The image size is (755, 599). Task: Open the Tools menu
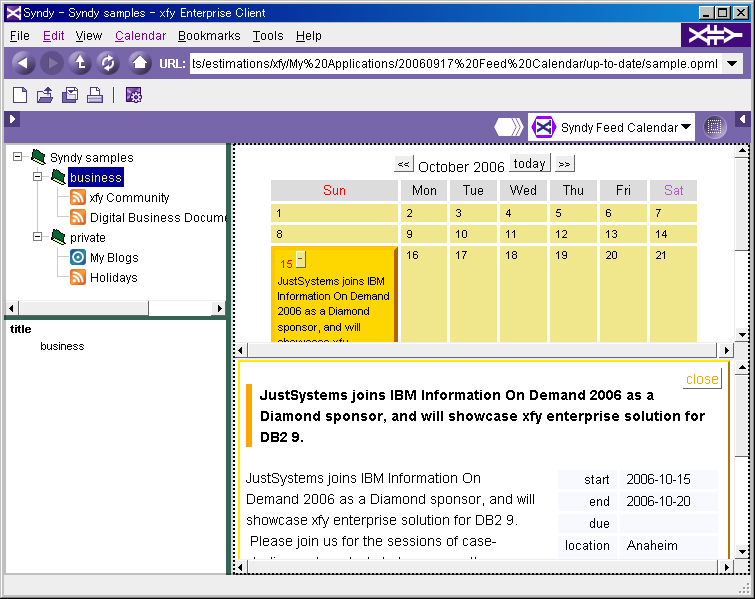click(x=268, y=36)
